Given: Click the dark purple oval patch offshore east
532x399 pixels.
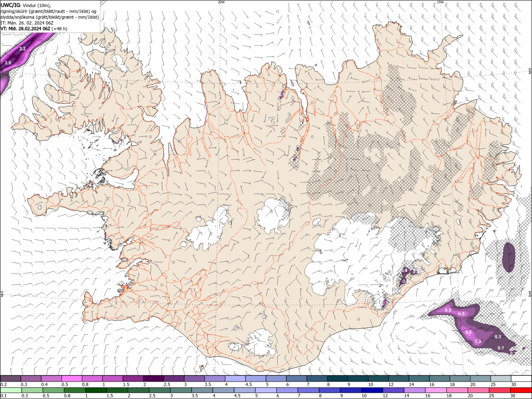Looking at the screenshot, I should 509,257.
